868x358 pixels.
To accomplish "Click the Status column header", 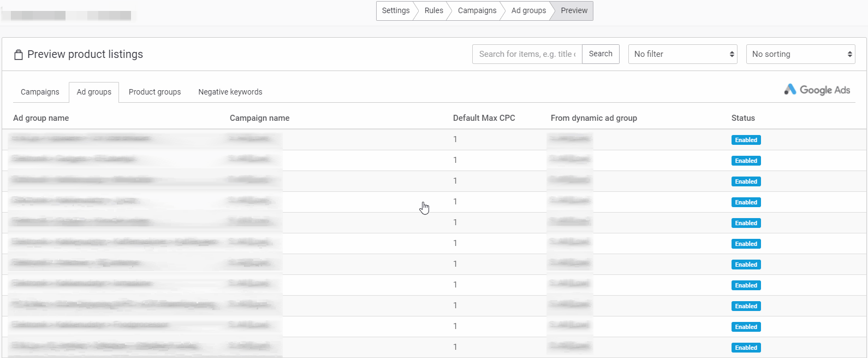I will [743, 118].
